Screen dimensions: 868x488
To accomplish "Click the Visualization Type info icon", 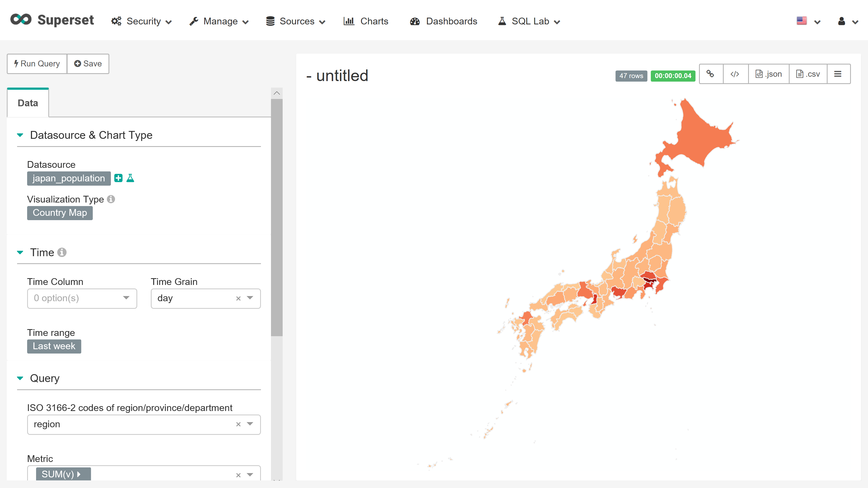I will click(111, 199).
